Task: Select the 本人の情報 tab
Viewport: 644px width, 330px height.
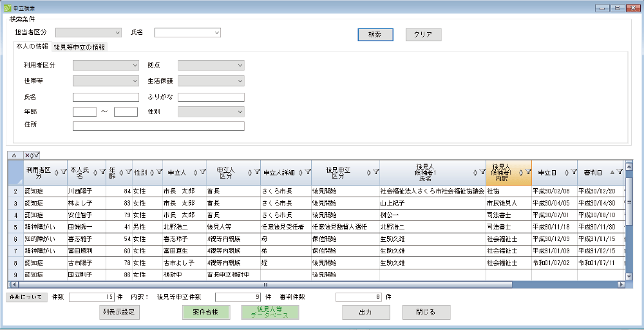Action: coord(32,46)
